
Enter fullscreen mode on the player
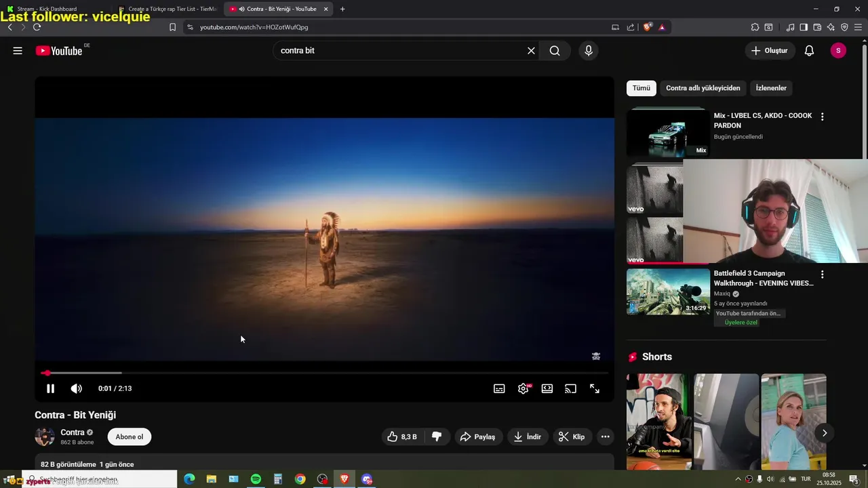[x=595, y=388]
